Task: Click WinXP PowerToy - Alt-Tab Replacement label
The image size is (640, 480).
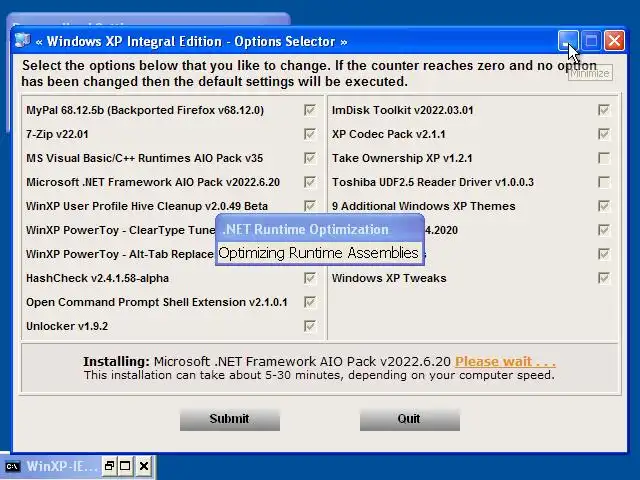Action: (120, 254)
